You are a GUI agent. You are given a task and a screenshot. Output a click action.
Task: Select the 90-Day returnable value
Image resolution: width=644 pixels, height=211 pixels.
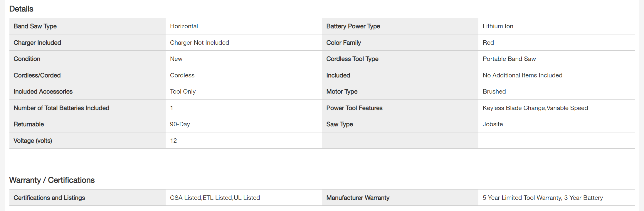click(x=180, y=124)
